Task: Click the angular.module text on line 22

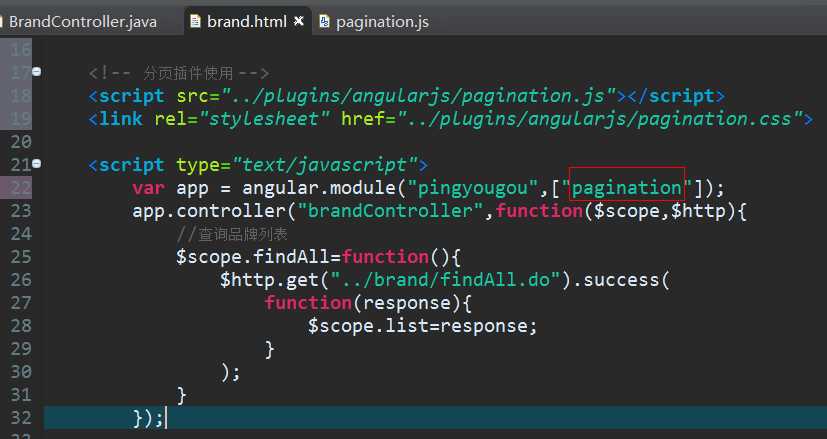Action: coord(319,188)
